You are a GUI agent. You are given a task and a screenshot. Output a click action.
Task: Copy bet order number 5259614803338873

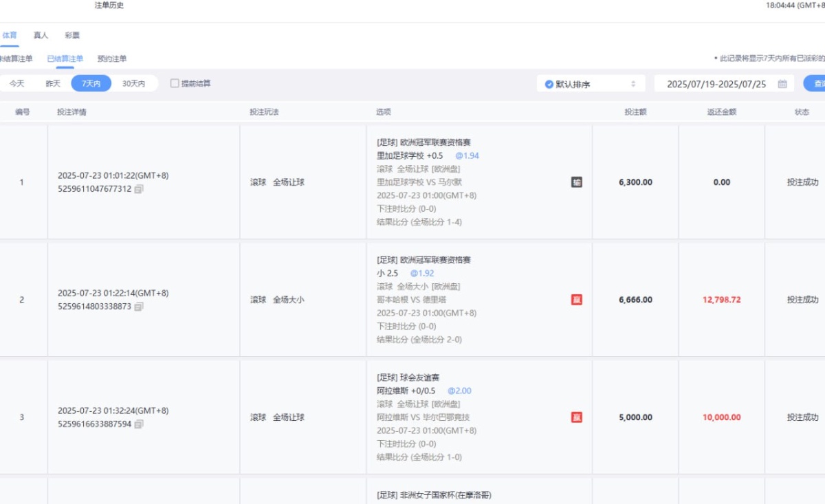(139, 307)
